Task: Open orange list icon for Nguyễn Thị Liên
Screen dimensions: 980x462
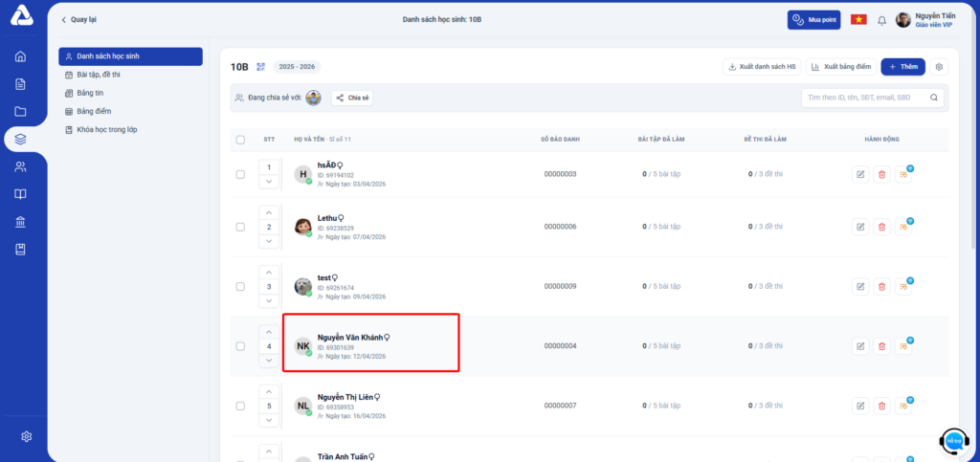Action: click(903, 406)
